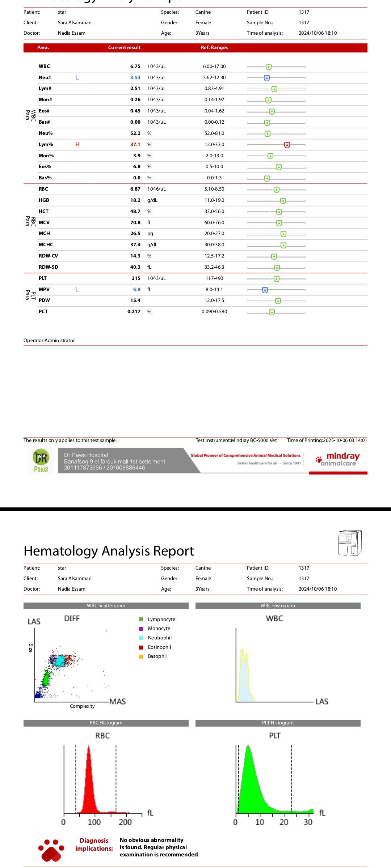Click the red Lym% high marker icon
The image size is (391, 868).
287,145
